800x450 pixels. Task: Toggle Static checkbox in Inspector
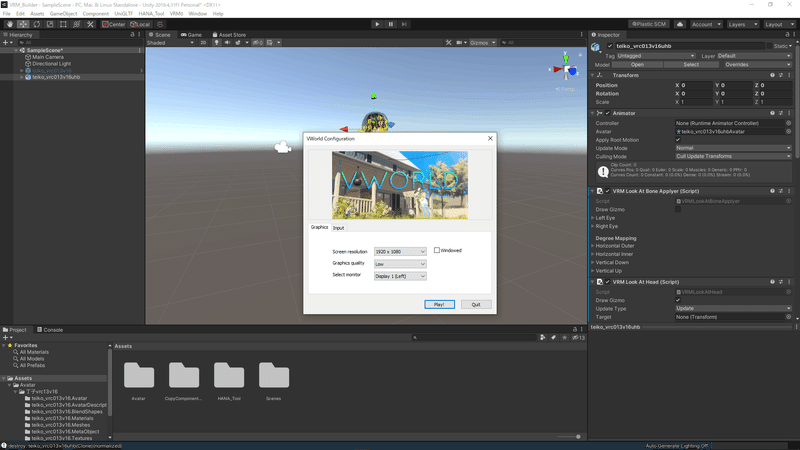point(769,46)
